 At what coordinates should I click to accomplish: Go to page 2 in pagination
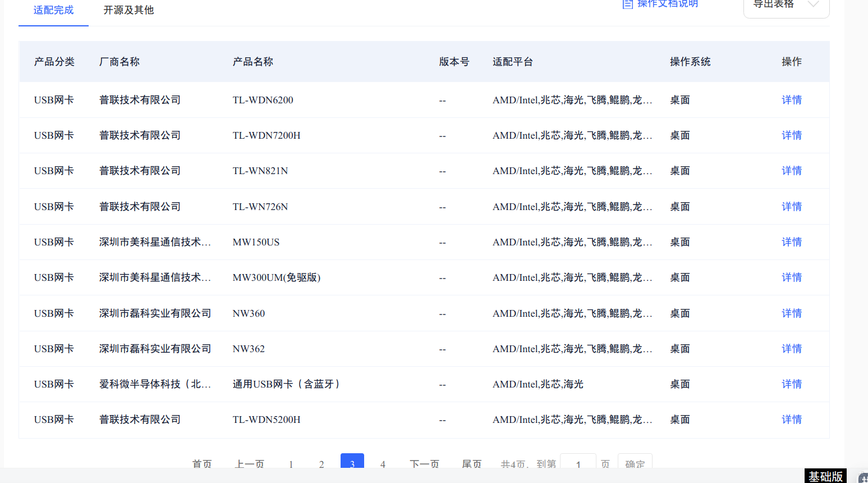(x=322, y=464)
